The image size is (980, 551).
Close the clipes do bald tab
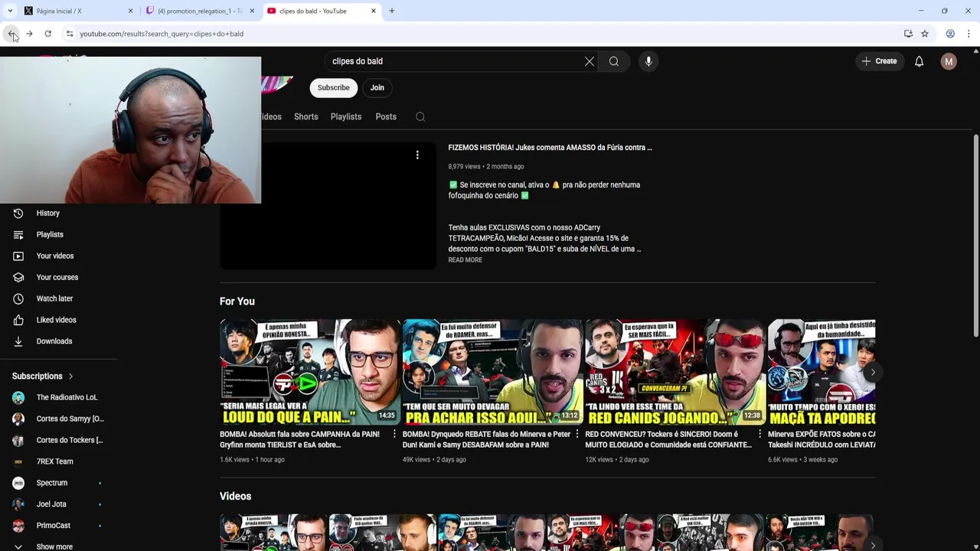pyautogui.click(x=374, y=11)
